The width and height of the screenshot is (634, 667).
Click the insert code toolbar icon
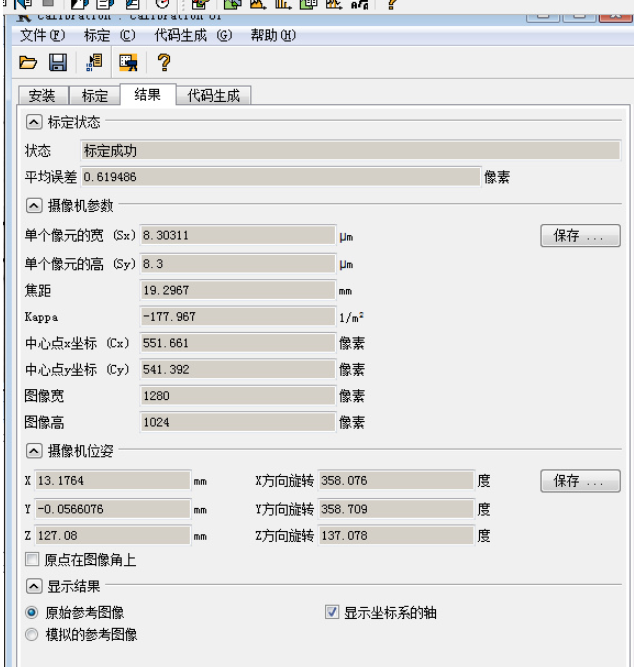click(x=94, y=63)
